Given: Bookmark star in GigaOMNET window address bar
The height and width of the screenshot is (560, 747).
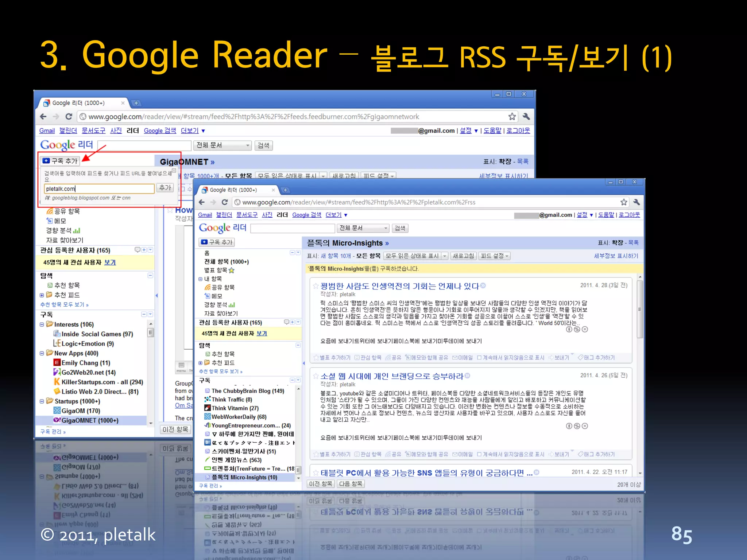Looking at the screenshot, I should (512, 117).
